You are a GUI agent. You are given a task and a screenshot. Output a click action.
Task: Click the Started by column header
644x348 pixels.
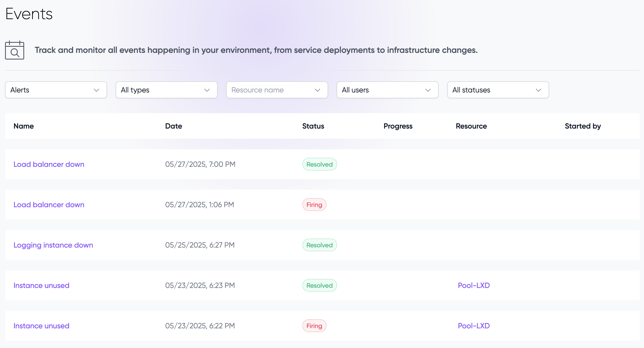[x=583, y=126]
